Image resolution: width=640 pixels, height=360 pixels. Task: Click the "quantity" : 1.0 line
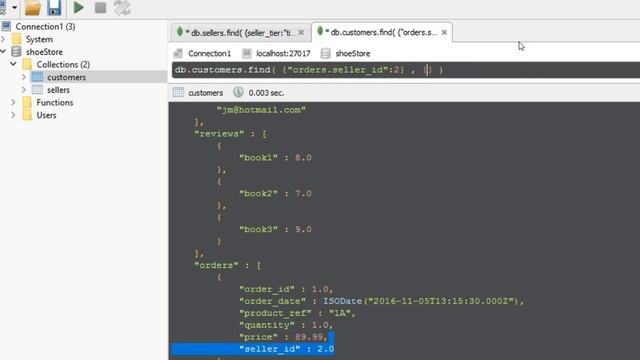(286, 325)
